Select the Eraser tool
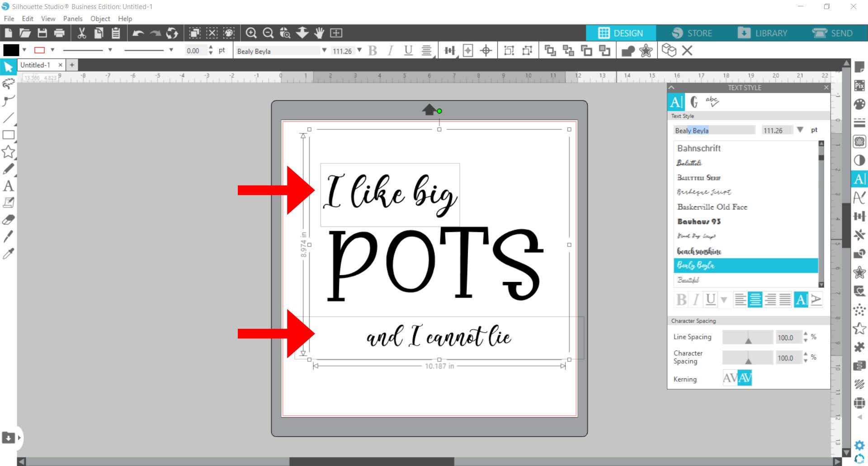 point(8,220)
